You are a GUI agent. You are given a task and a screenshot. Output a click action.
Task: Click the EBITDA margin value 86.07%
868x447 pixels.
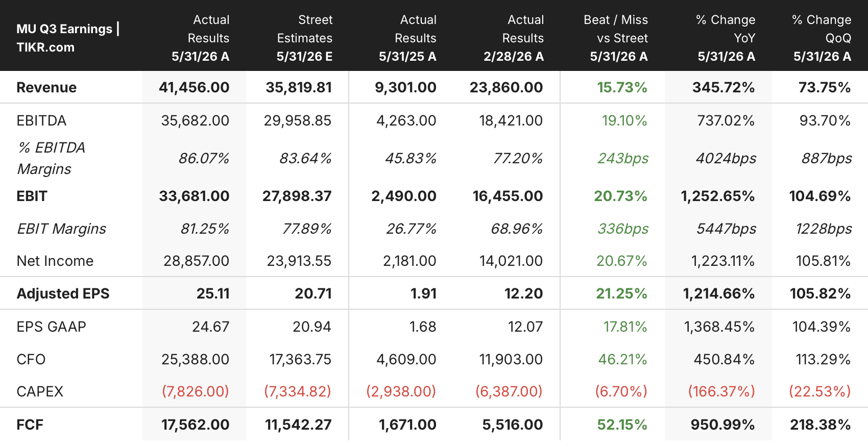click(x=204, y=158)
